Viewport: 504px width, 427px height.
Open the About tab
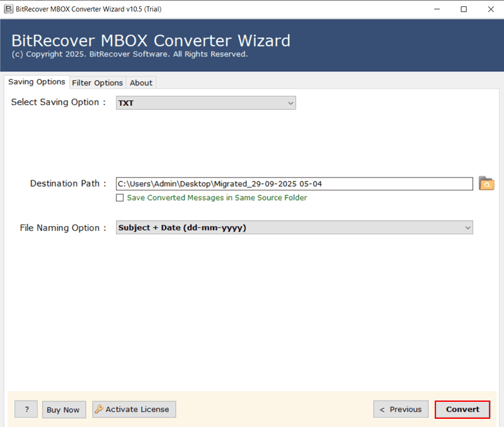point(141,83)
